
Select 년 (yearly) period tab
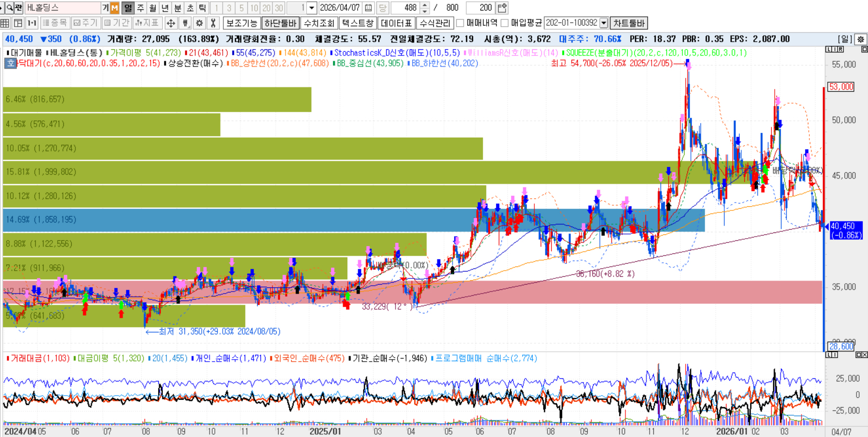[165, 8]
